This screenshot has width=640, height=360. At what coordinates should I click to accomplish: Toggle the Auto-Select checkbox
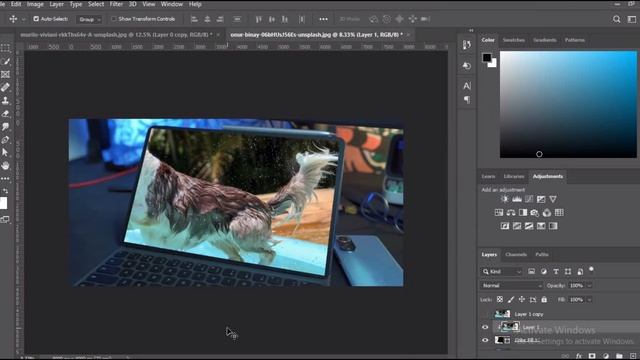point(36,19)
